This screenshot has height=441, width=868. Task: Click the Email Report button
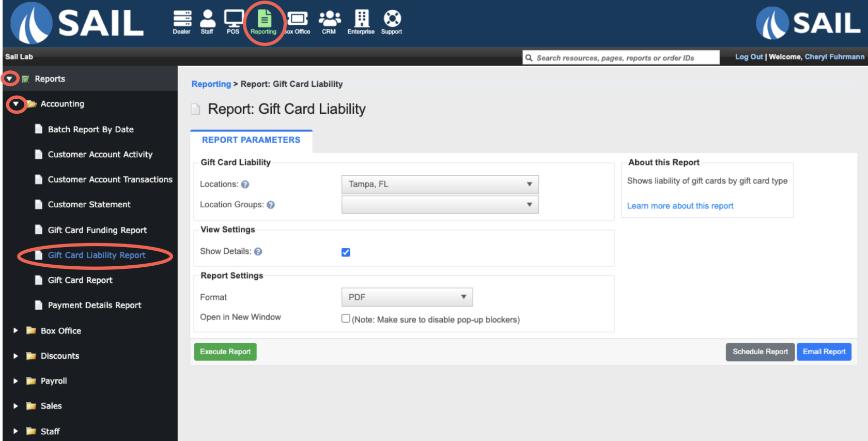coord(824,352)
